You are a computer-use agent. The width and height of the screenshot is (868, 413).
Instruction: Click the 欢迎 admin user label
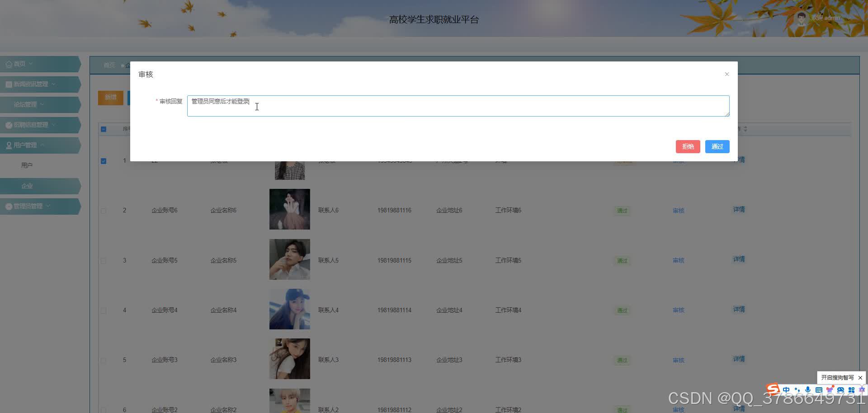[x=825, y=18]
